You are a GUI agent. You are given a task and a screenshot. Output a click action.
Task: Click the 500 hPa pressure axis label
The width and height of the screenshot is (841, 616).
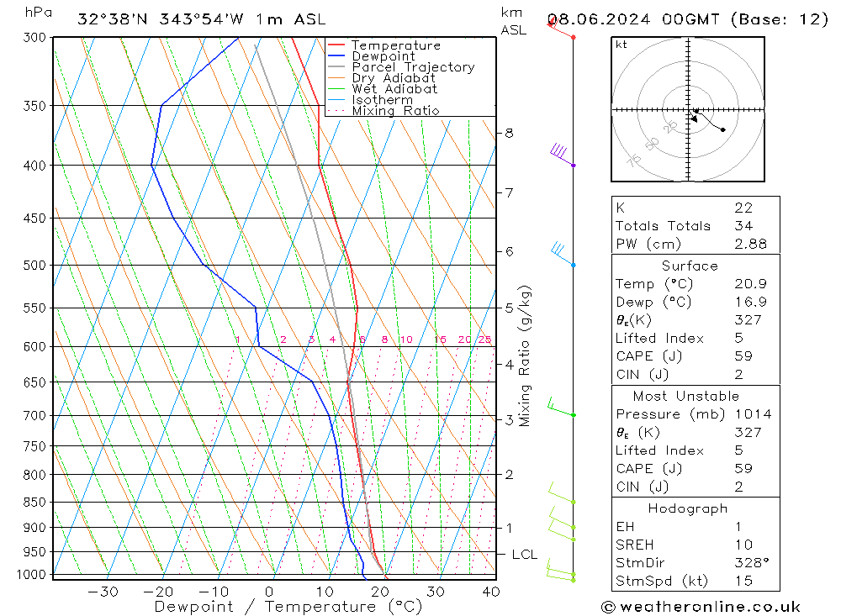tap(34, 266)
